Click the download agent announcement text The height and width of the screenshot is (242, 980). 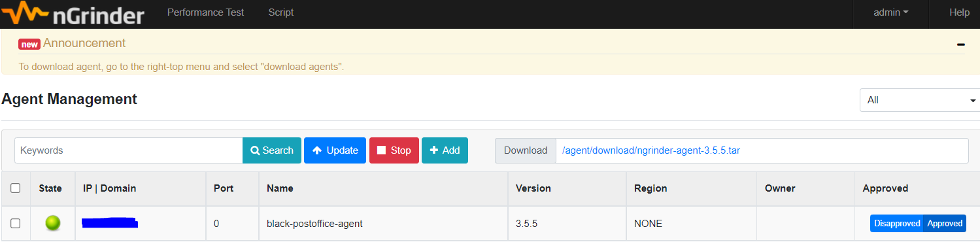[181, 67]
